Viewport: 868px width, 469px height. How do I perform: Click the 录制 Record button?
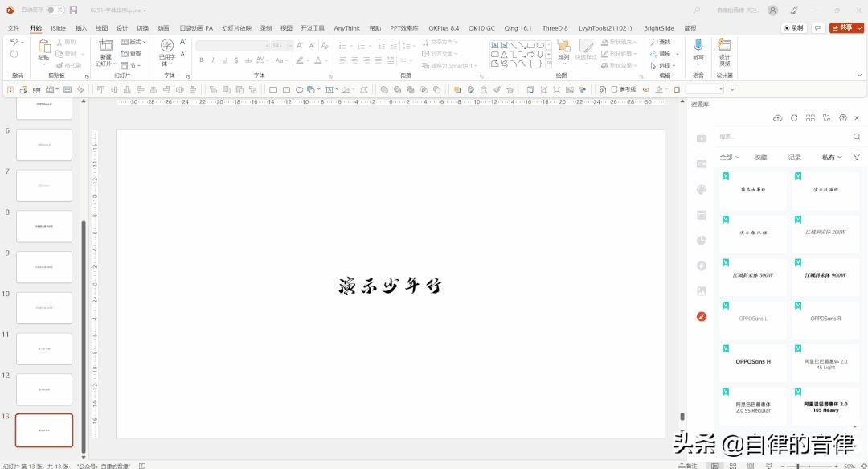tap(793, 27)
